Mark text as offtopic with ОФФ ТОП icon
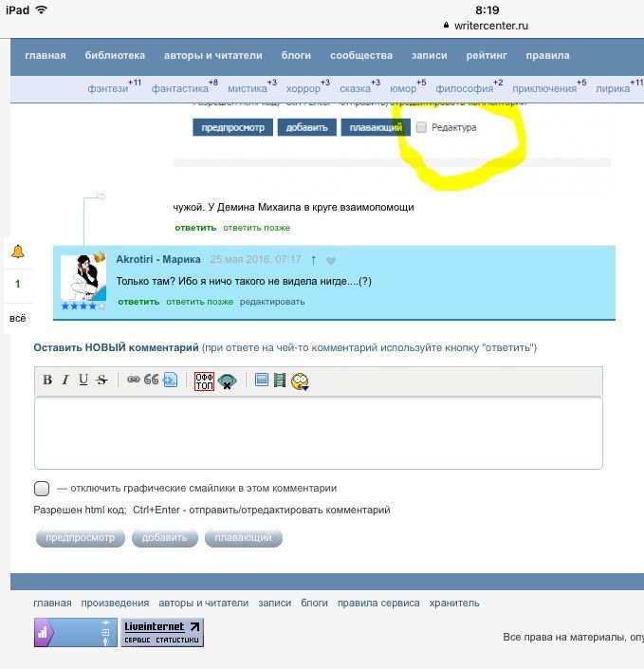The width and height of the screenshot is (644, 669). [x=204, y=381]
